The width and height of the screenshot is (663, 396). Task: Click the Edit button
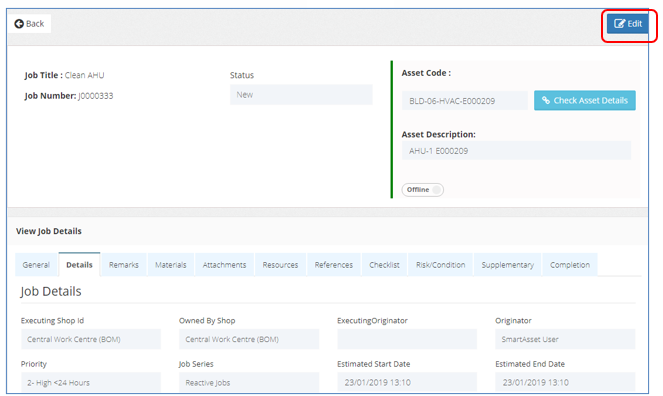(x=628, y=24)
